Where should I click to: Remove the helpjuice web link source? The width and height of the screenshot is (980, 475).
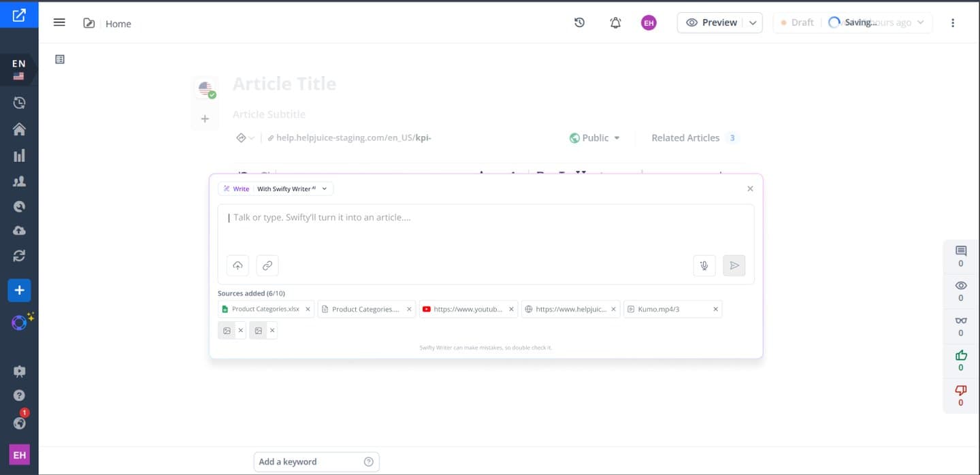tap(613, 309)
